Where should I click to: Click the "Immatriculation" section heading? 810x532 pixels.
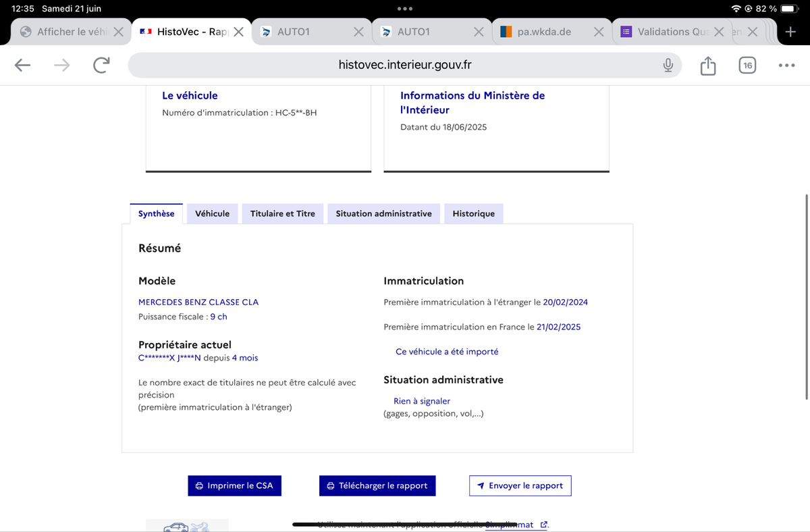(424, 281)
